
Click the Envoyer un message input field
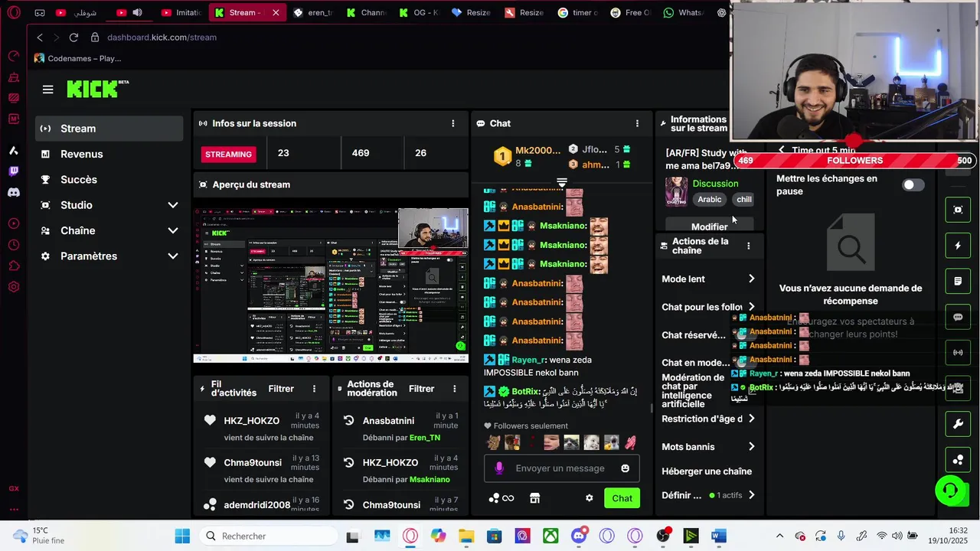(560, 468)
